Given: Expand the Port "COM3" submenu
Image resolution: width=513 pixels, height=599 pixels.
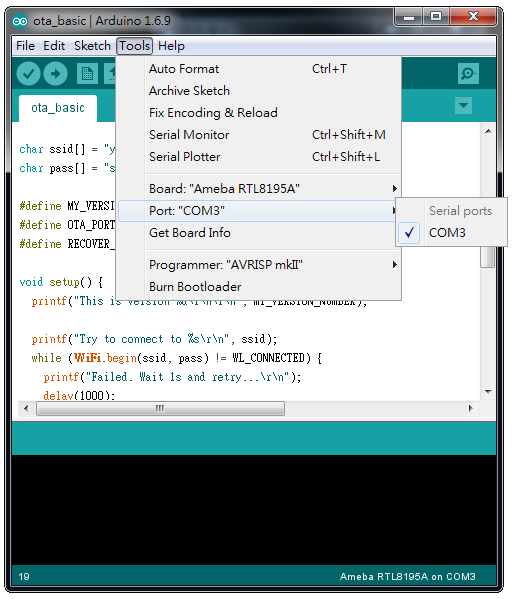Looking at the screenshot, I should tap(258, 211).
